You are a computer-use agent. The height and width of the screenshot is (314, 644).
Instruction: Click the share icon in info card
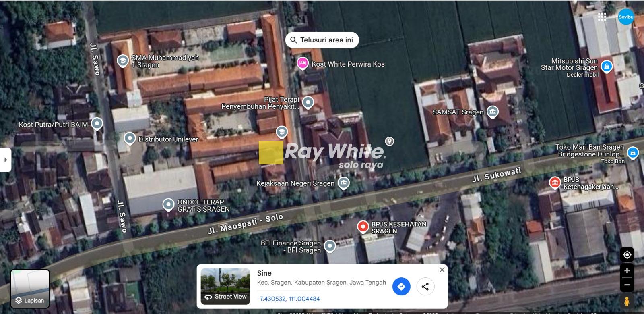click(425, 287)
